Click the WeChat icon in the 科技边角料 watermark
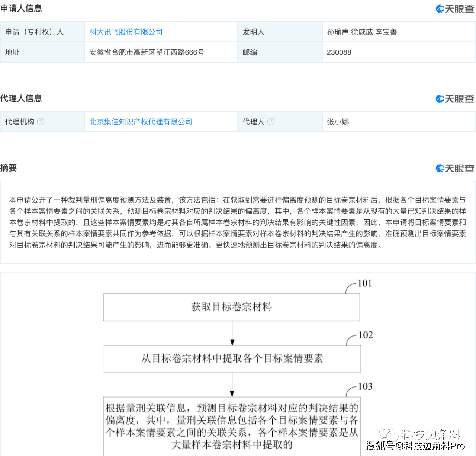 pyautogui.click(x=388, y=434)
